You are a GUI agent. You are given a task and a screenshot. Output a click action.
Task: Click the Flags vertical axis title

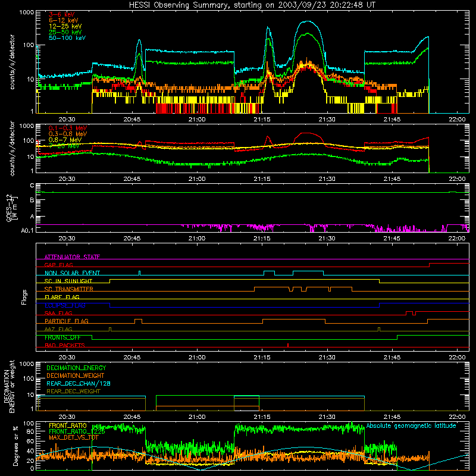(24, 297)
